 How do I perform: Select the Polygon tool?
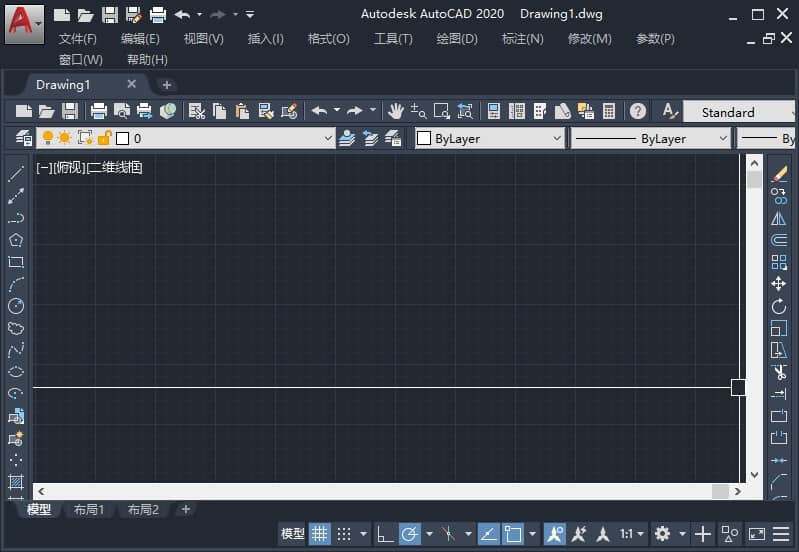(x=16, y=240)
